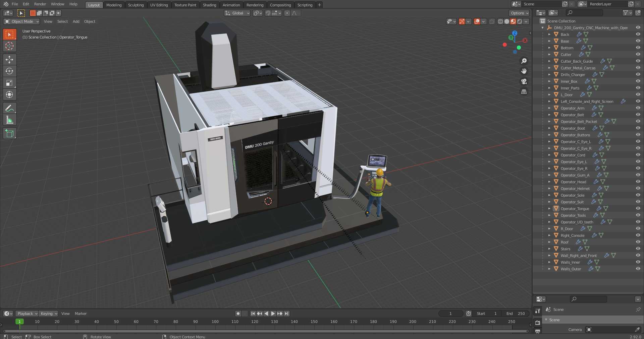Select the Measure tool
Image resolution: width=644 pixels, height=339 pixels.
tap(9, 120)
